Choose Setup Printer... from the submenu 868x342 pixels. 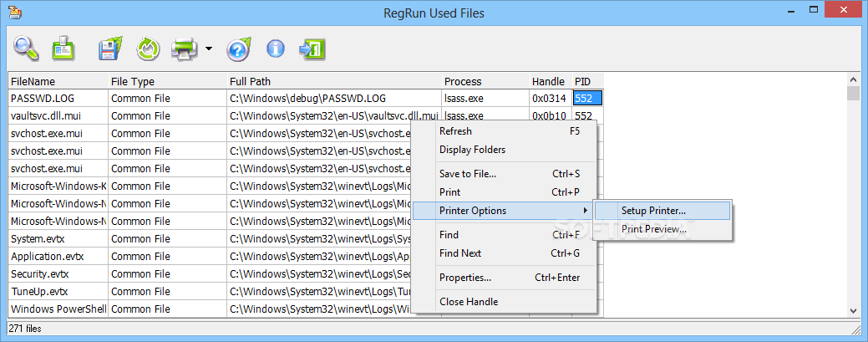(x=662, y=211)
